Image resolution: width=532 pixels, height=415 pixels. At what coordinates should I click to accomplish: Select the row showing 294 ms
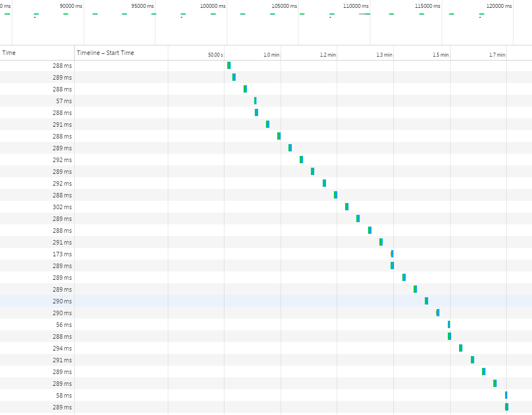56,348
